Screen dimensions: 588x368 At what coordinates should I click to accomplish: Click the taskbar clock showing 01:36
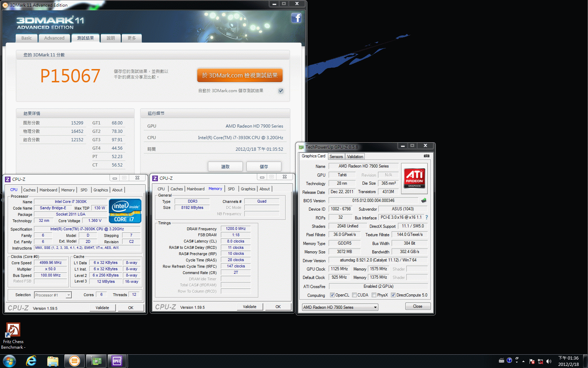(x=568, y=361)
